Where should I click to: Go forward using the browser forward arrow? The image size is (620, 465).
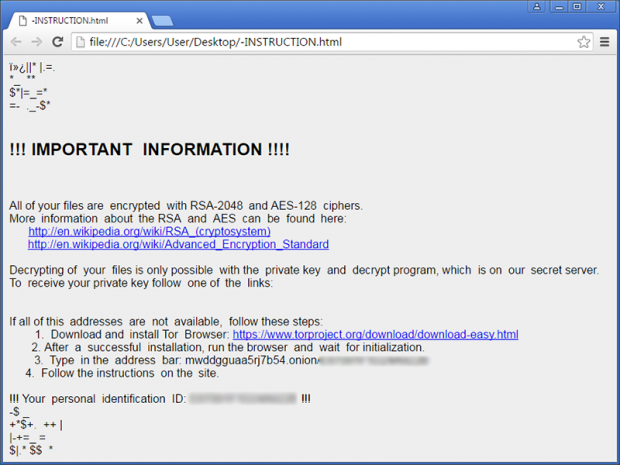pyautogui.click(x=37, y=42)
